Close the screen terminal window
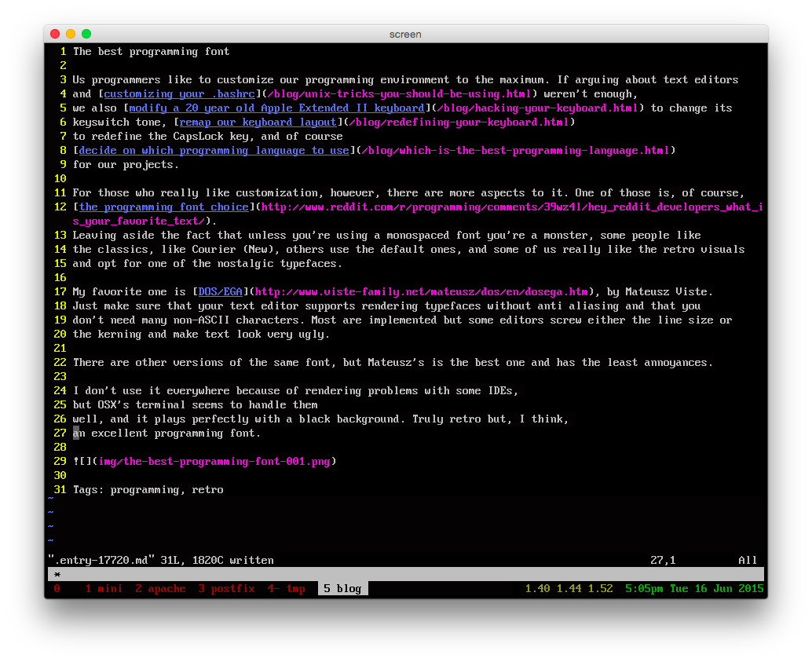 (55, 34)
